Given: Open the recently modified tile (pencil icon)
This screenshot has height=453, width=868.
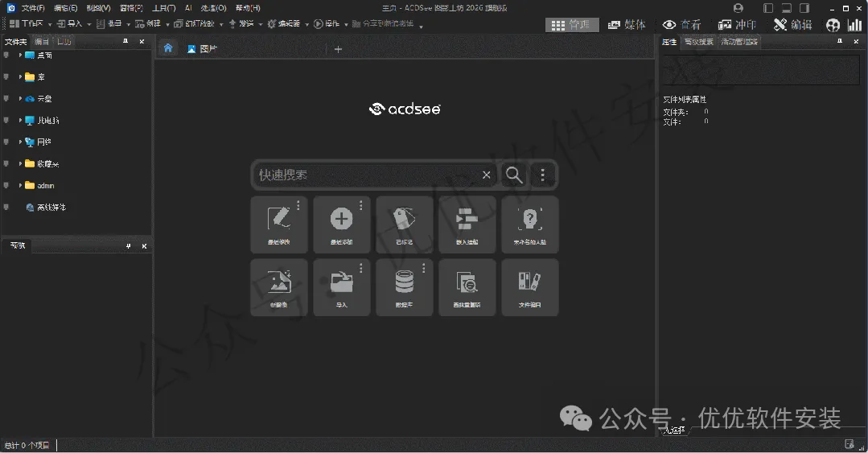Looking at the screenshot, I should 279,224.
